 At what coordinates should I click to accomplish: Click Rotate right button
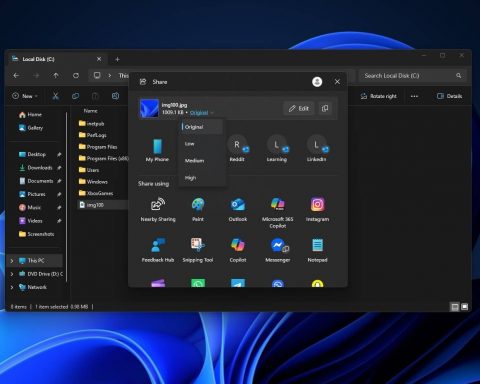click(379, 96)
